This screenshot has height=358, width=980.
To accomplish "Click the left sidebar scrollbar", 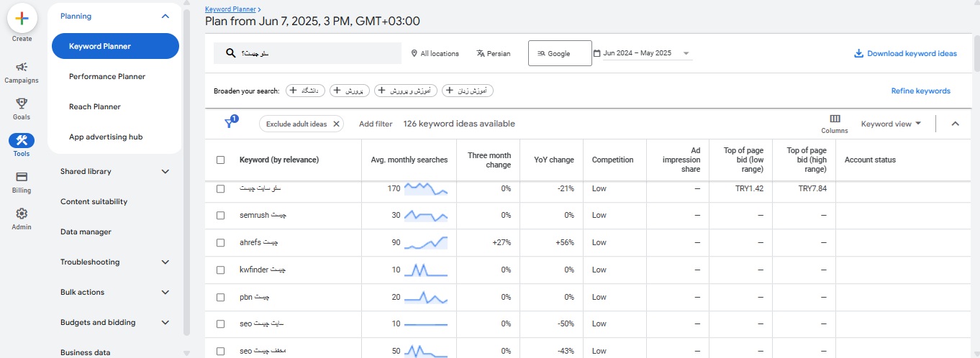I will [187, 173].
